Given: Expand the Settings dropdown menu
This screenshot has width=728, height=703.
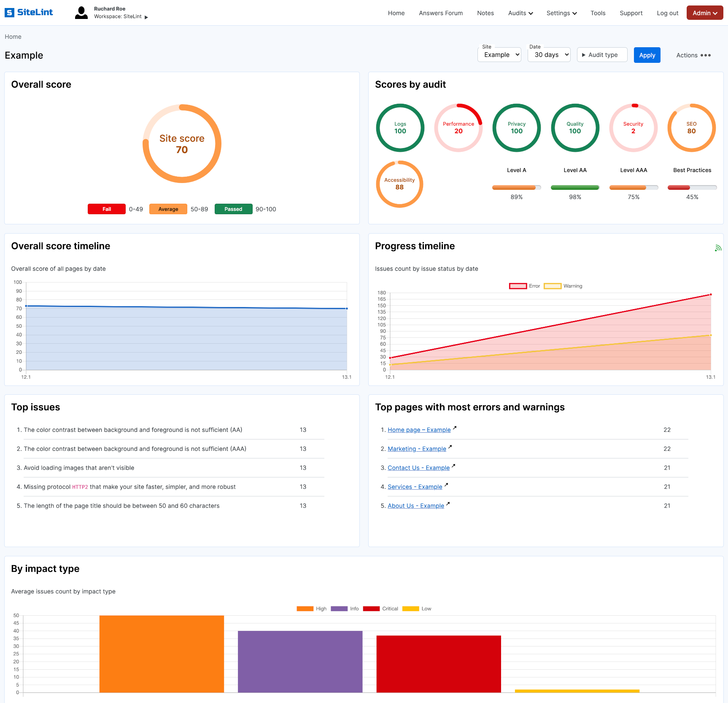Looking at the screenshot, I should [561, 13].
